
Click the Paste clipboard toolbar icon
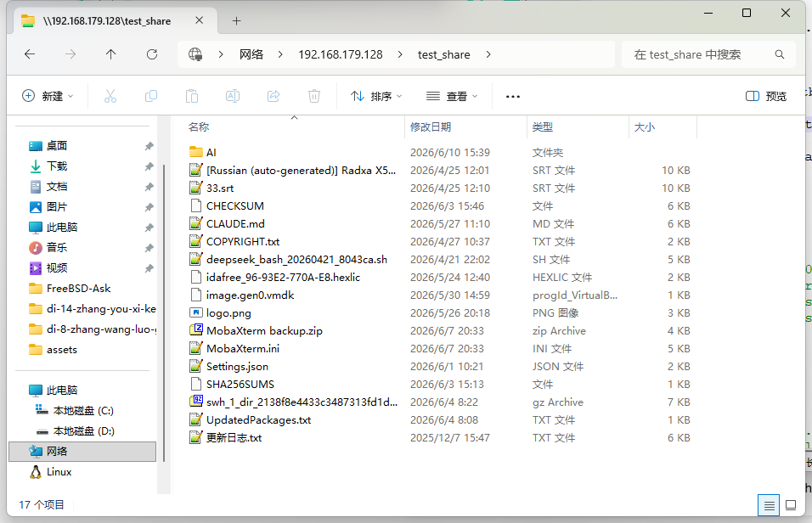[192, 96]
